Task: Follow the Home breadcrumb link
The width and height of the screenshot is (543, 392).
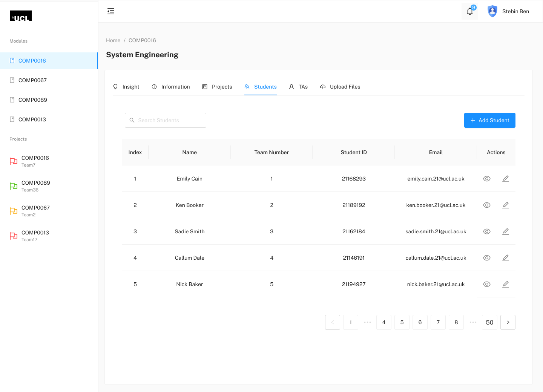Action: tap(113, 40)
